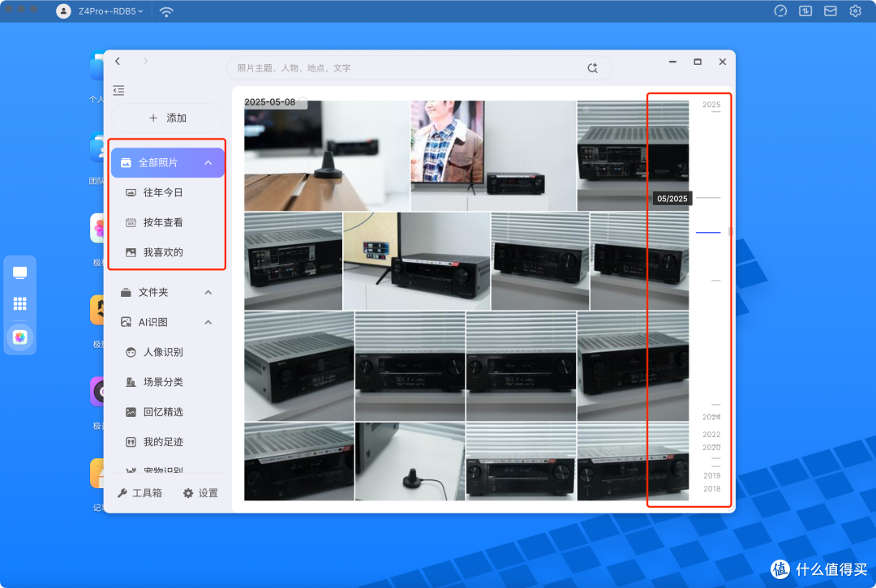Open 设置 settings in photo app

[200, 493]
